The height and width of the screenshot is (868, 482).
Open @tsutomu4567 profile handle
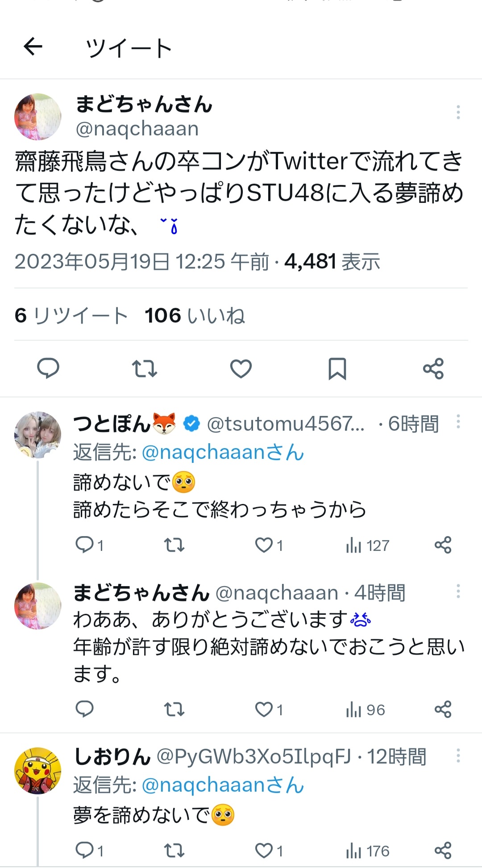286,424
